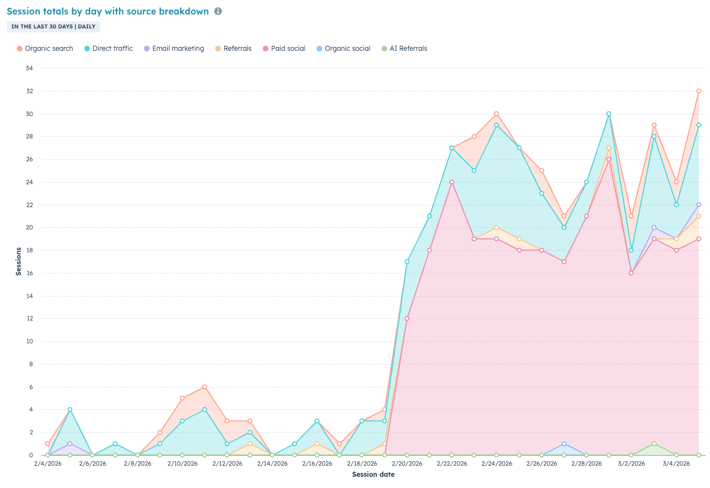Select the Organic search point at 32 sessions
The height and width of the screenshot is (488, 710).
[x=699, y=91]
